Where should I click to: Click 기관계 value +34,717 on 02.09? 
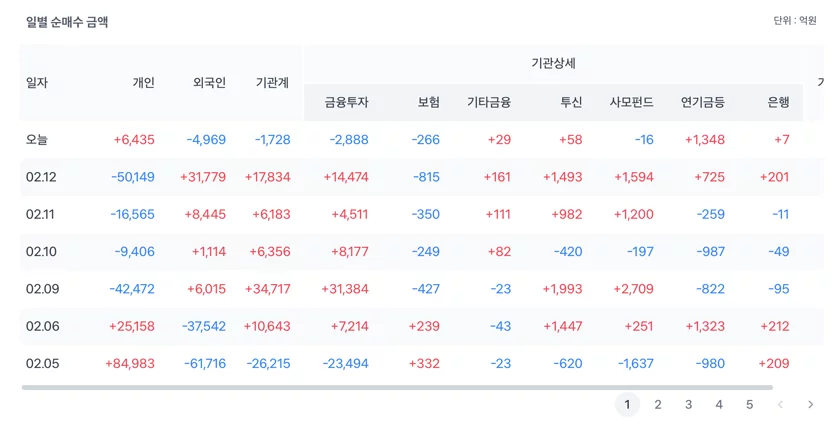pyautogui.click(x=268, y=289)
